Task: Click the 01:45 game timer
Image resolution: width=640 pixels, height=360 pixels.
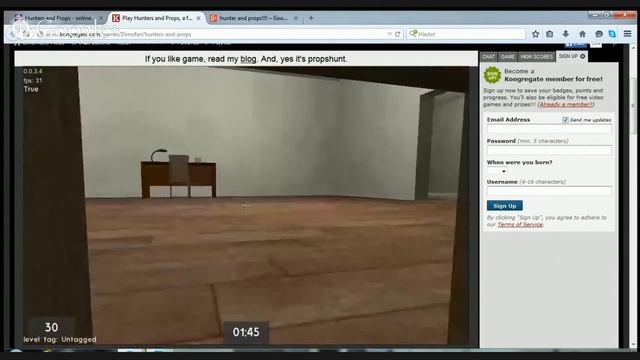Action: [246, 332]
